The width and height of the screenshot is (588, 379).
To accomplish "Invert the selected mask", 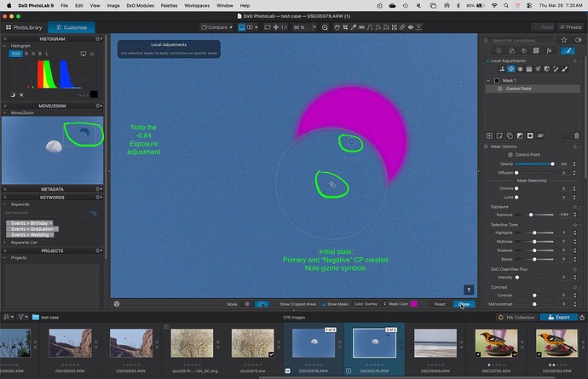I will (x=520, y=135).
